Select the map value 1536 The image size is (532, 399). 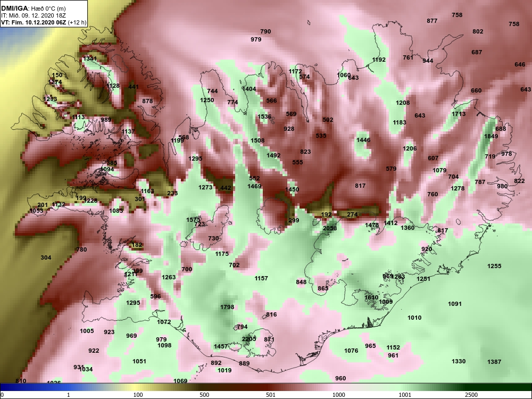[264, 117]
